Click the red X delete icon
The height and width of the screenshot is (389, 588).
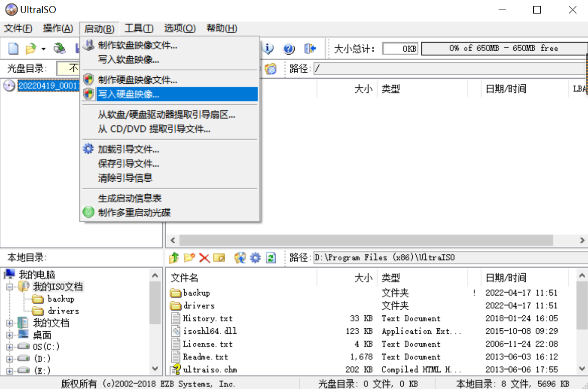click(x=204, y=257)
